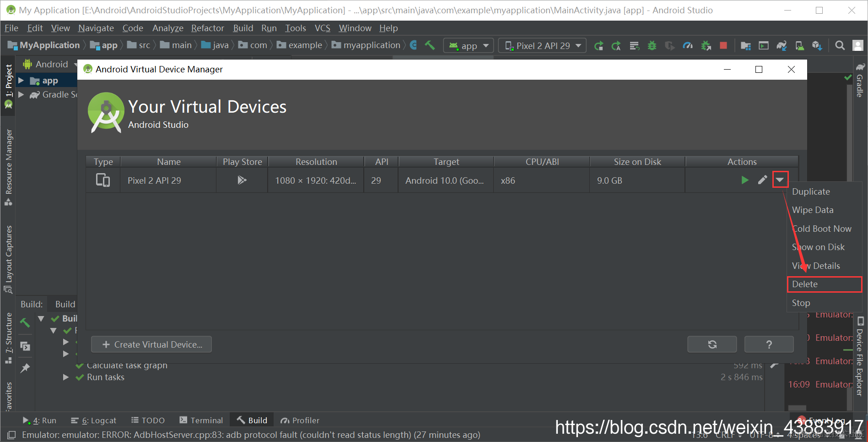This screenshot has height=442, width=868.
Task: Choose Wipe Data in the context menu
Action: pos(824,210)
